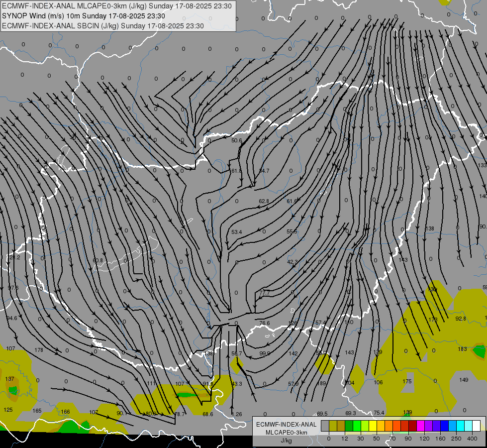The height and width of the screenshot is (448, 487).
Task: Select the cyan legend swatch
Action: coord(460,426)
